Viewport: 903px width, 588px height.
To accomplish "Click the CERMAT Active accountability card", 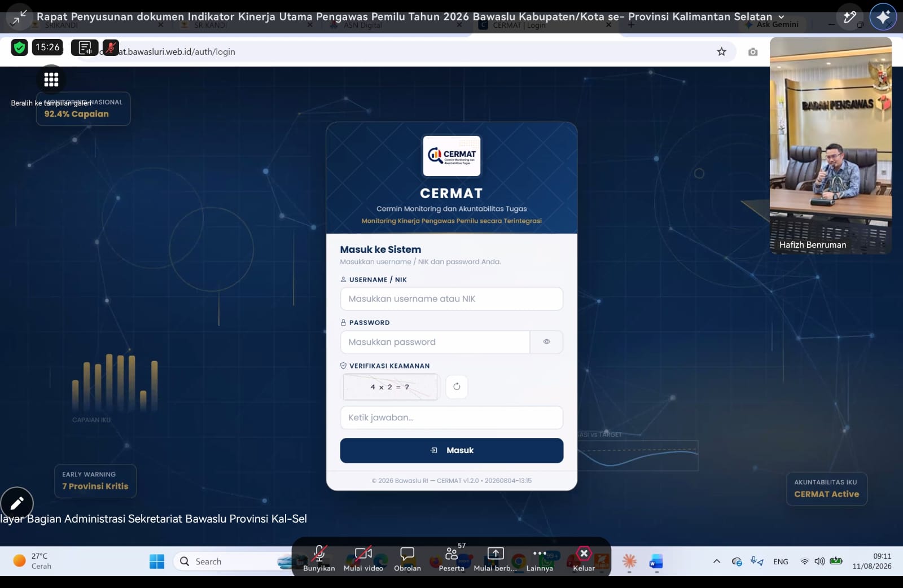I will (827, 489).
